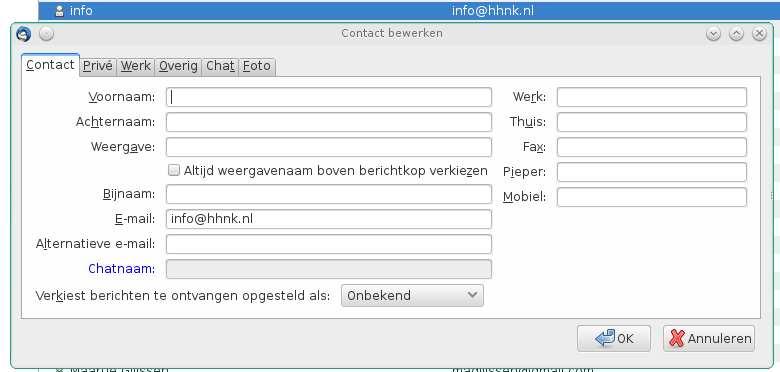Image resolution: width=780 pixels, height=372 pixels.
Task: Open the Foto tab
Action: click(x=257, y=66)
